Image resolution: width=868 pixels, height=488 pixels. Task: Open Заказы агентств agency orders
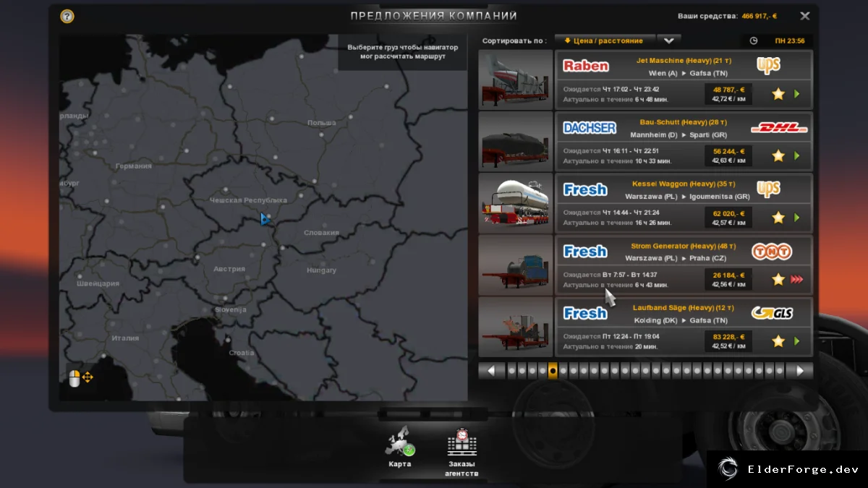[x=461, y=453]
